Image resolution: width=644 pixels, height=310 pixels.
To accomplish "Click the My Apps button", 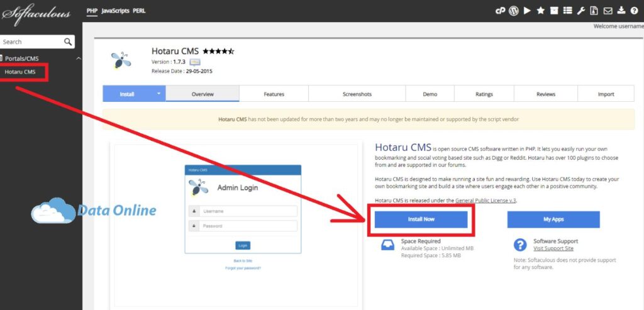I will 553,219.
